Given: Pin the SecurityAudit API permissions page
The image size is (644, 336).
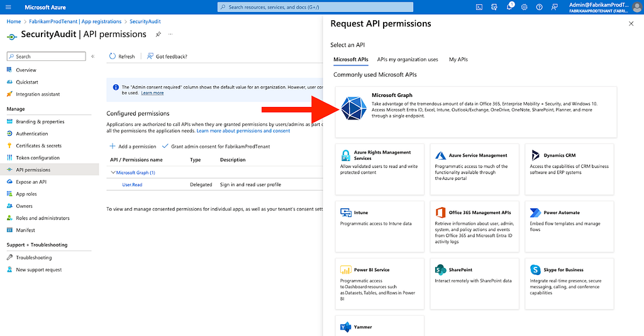Looking at the screenshot, I should pyautogui.click(x=158, y=35).
